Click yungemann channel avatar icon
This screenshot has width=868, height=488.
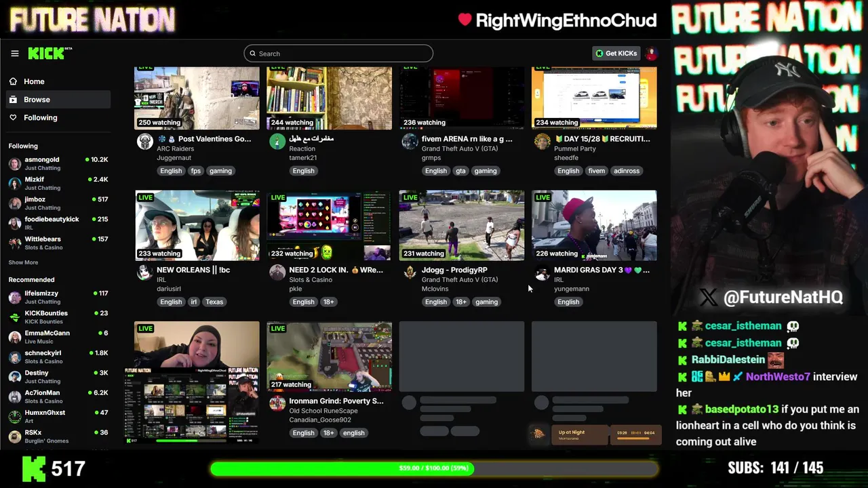coord(542,272)
